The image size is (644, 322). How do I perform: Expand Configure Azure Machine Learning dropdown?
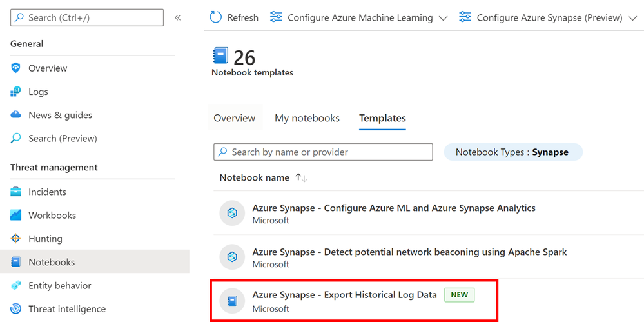442,18
